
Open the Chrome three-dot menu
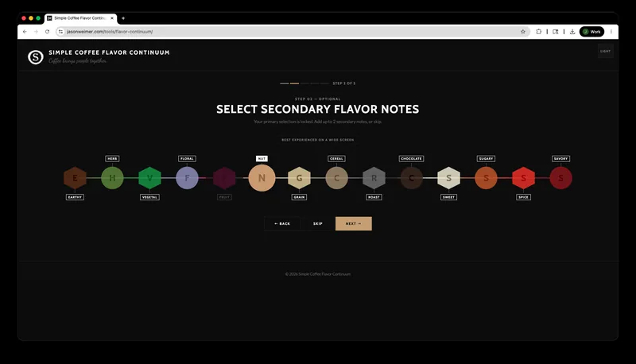tap(611, 32)
